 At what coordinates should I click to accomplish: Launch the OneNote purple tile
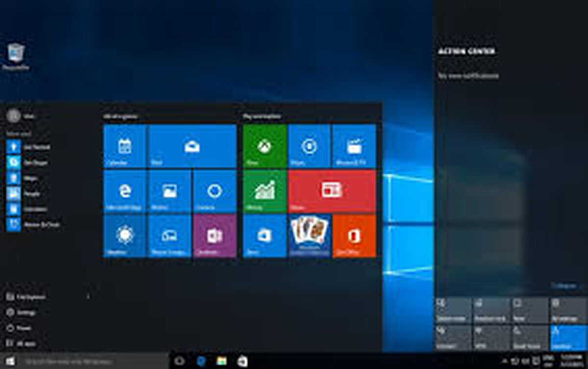tap(215, 236)
